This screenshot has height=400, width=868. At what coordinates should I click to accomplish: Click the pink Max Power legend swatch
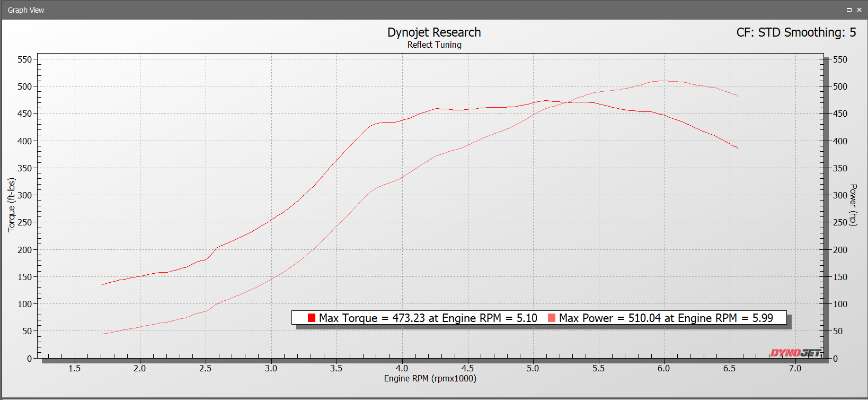[x=552, y=318]
